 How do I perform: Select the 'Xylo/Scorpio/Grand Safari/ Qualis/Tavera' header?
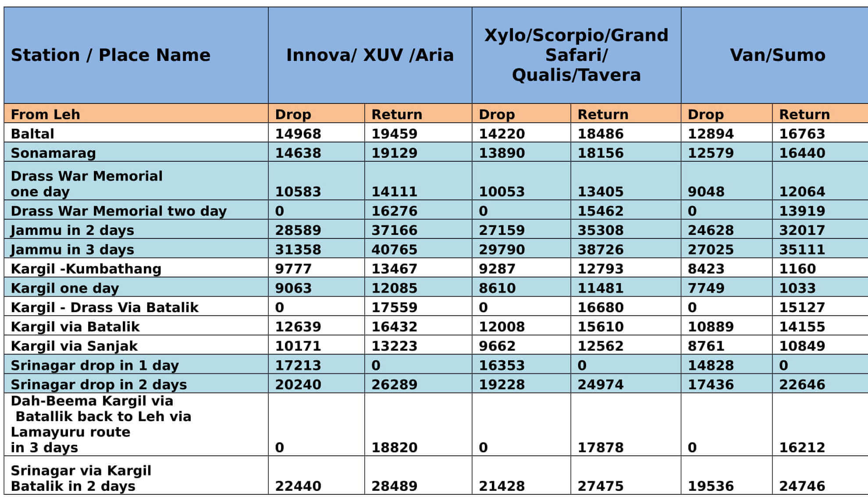(x=576, y=55)
